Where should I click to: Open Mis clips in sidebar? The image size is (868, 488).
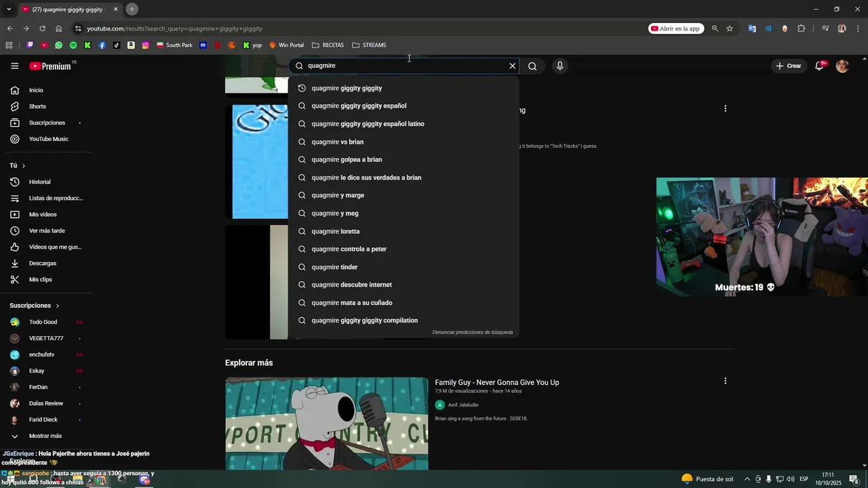(47, 279)
